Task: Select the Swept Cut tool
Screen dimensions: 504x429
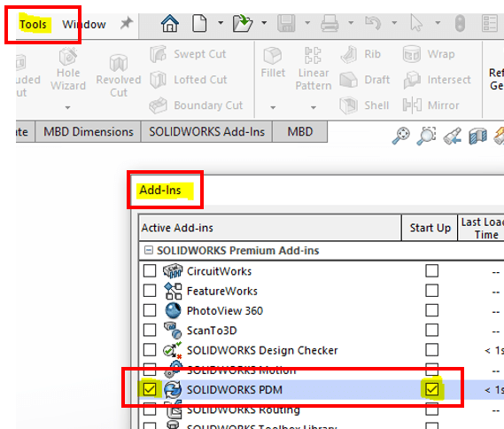Action: pos(188,54)
